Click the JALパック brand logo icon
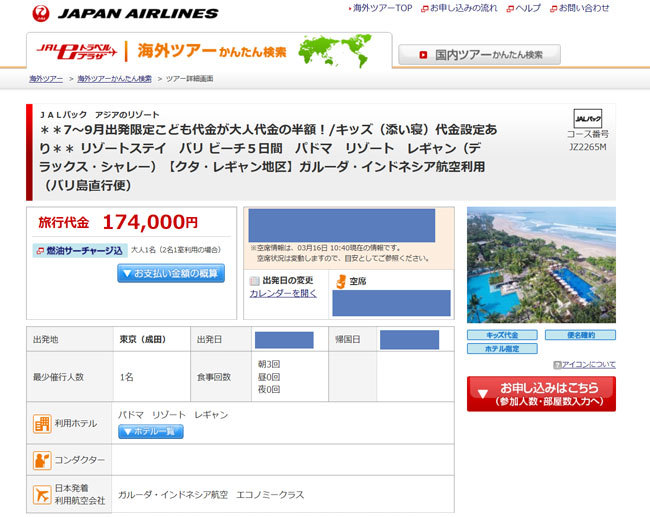 tap(587, 119)
